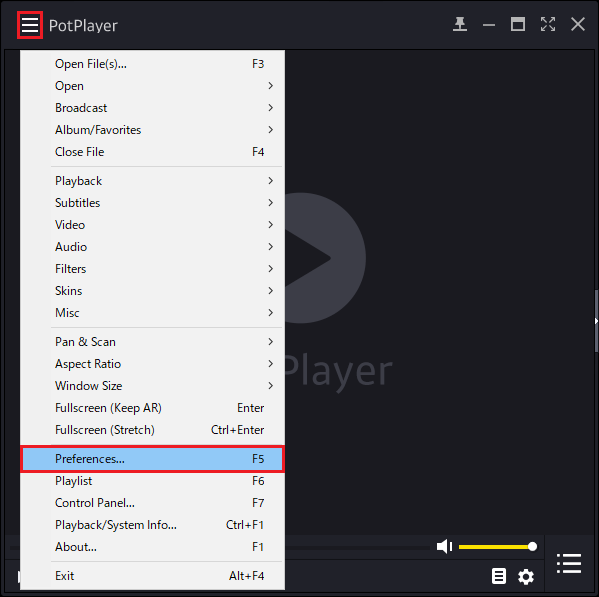Open Control Panel... menu entry
The width and height of the screenshot is (599, 597).
(x=152, y=503)
